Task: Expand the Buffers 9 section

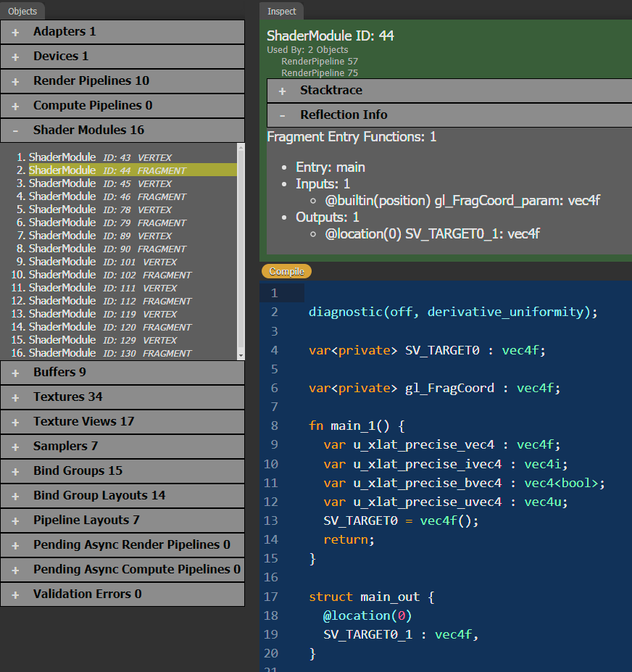Action: (x=122, y=372)
